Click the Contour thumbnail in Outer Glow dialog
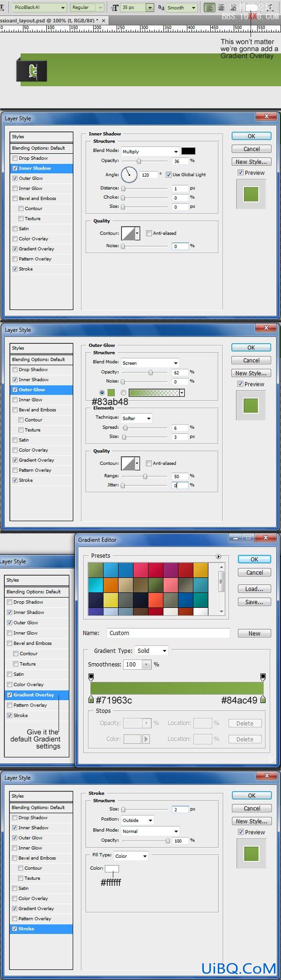Screen dimensions: 281x980 [128, 463]
